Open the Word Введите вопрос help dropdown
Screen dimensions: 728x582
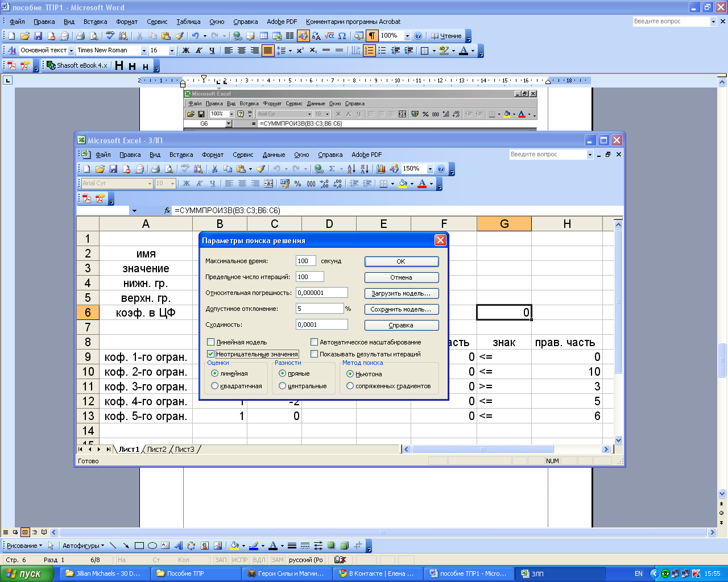pos(713,22)
